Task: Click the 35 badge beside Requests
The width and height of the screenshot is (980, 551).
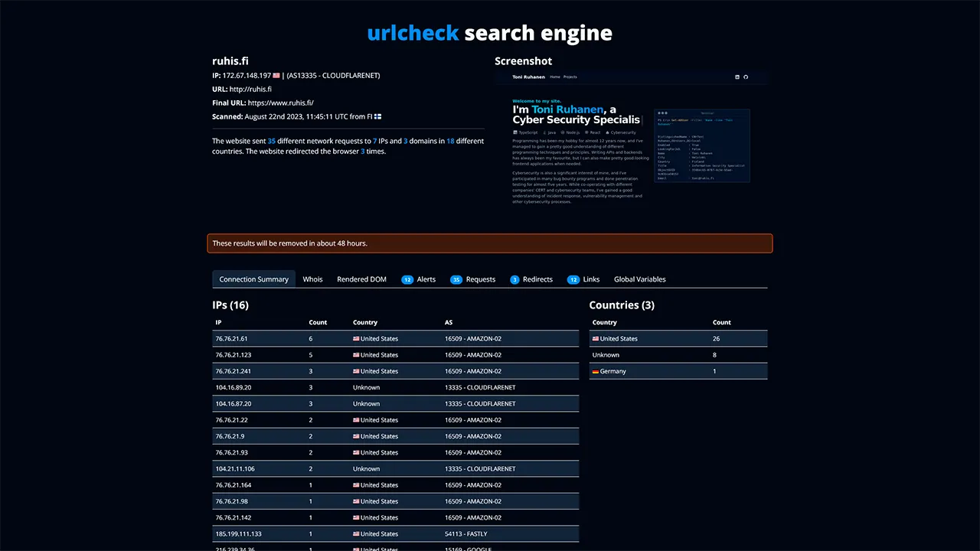Action: [x=456, y=279]
